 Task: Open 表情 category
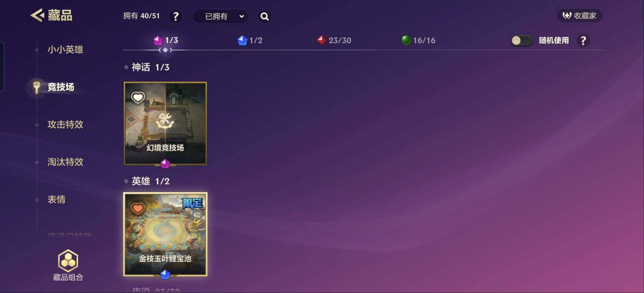point(56,199)
